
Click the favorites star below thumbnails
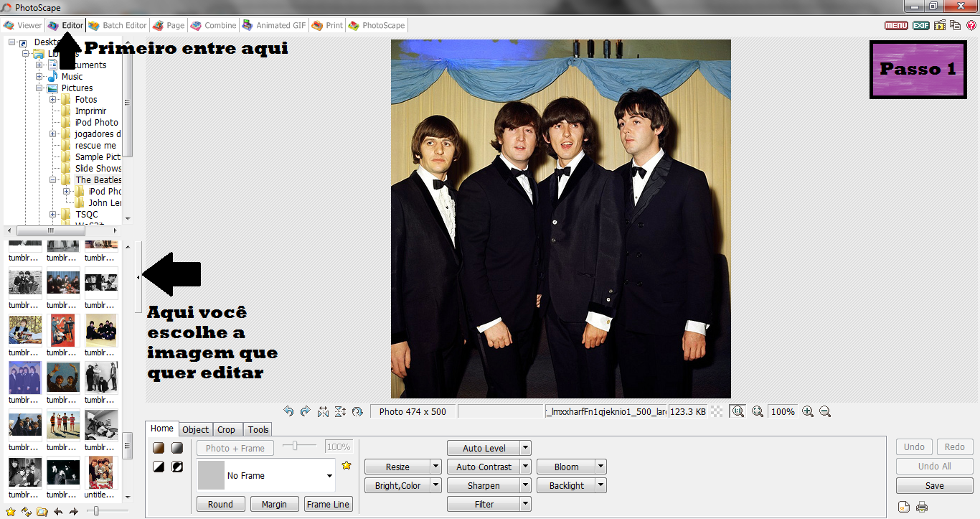[10, 511]
